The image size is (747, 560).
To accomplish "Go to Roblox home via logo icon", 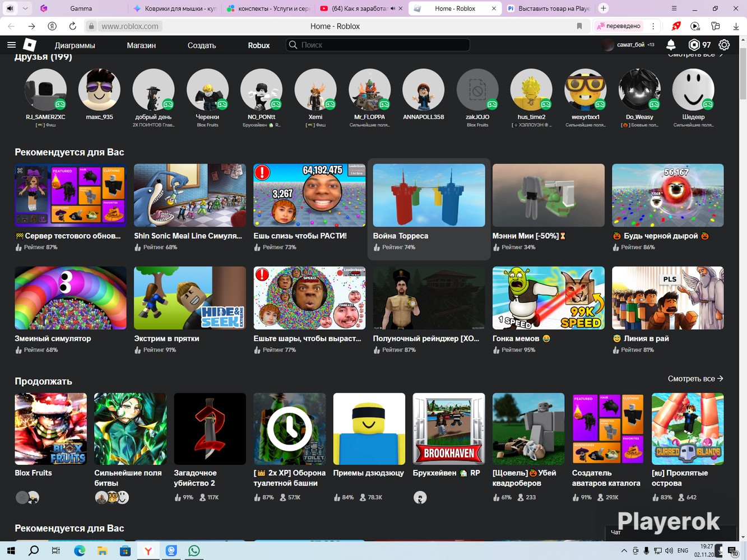I will click(x=30, y=45).
